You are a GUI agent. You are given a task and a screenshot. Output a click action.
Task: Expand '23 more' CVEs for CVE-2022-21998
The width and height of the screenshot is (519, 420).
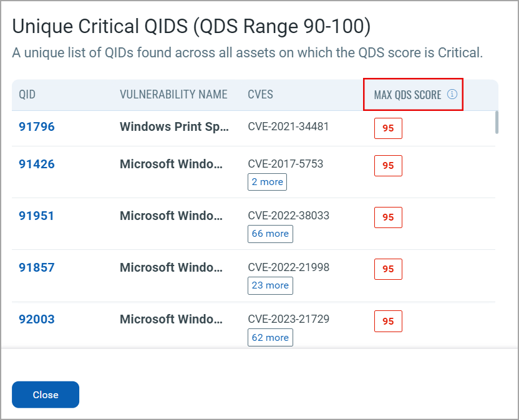click(x=269, y=285)
